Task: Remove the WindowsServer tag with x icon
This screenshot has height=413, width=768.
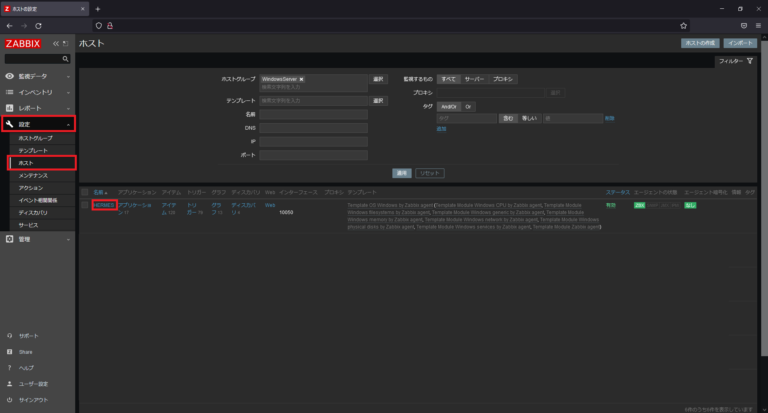Action: point(301,79)
